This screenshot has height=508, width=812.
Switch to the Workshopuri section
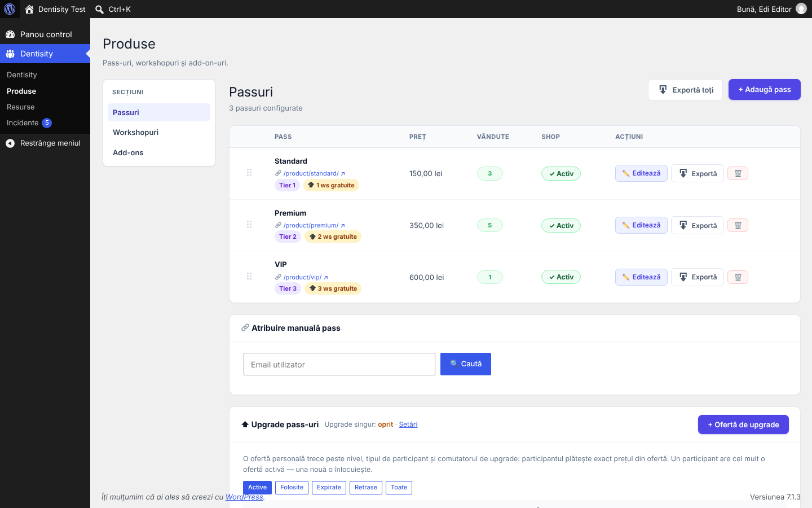159,132
